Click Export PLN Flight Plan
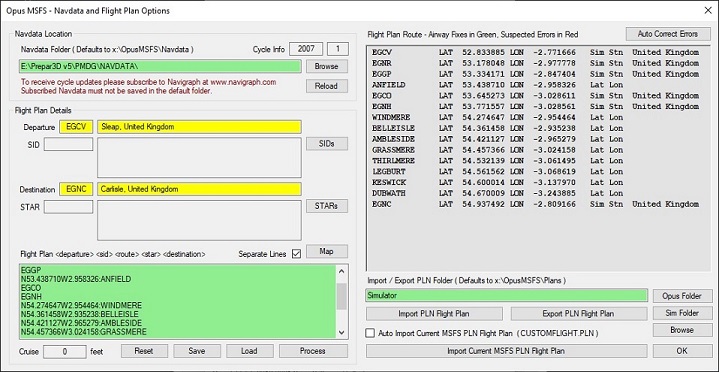The height and width of the screenshot is (372, 719). (x=578, y=314)
